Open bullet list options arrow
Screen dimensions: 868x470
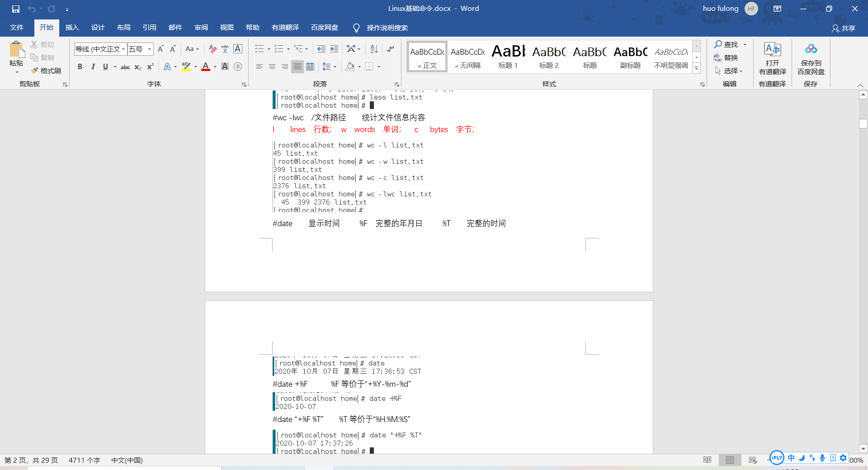[269, 49]
